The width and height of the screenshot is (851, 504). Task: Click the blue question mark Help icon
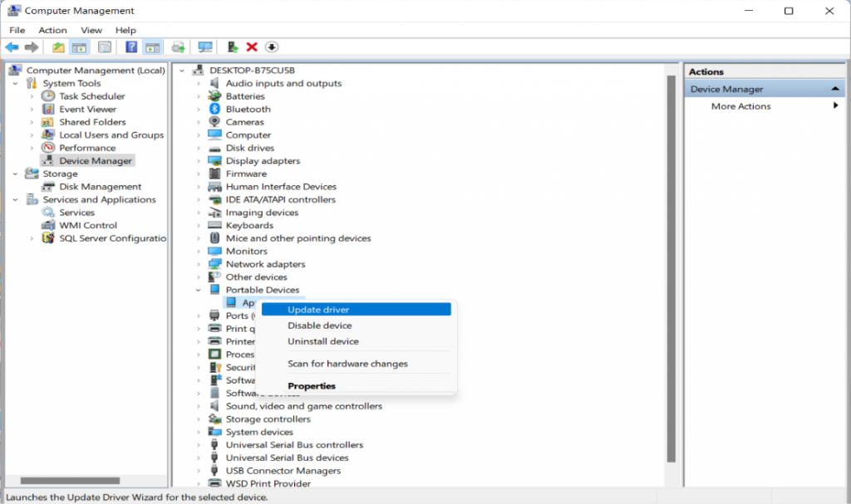[x=130, y=47]
